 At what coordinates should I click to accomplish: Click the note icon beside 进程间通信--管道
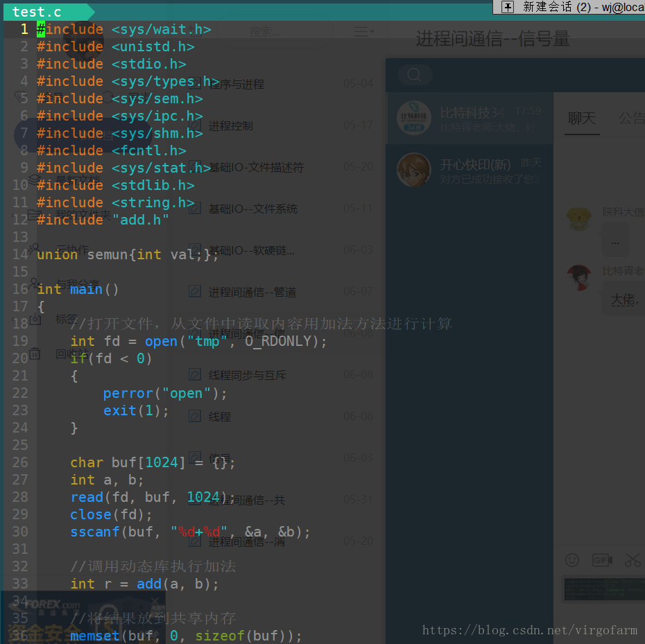[x=195, y=291]
